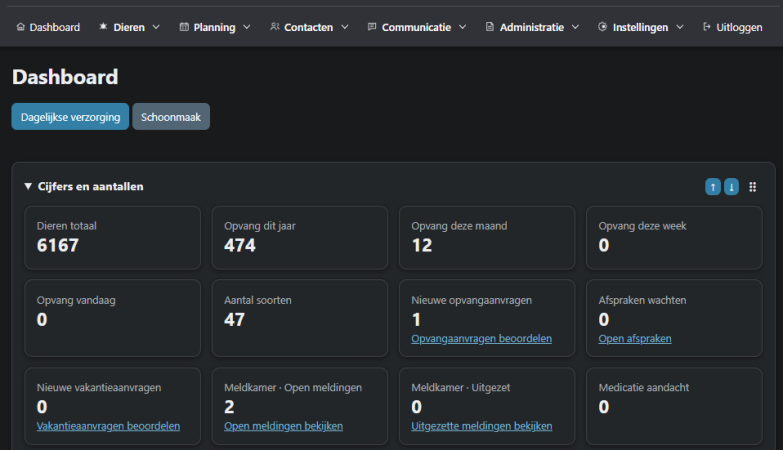
Task: Open the Planning menu item
Action: click(x=215, y=27)
